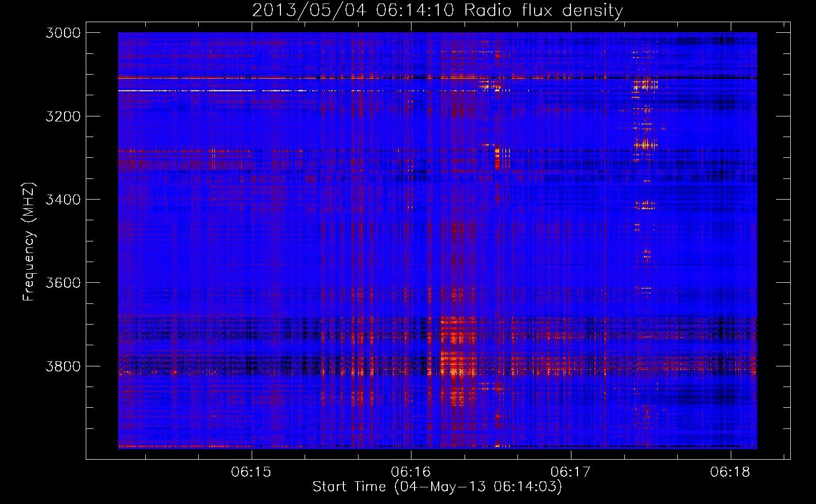This screenshot has width=816, height=504.
Task: Click the 3400 frequency axis label
Action: tap(63, 200)
